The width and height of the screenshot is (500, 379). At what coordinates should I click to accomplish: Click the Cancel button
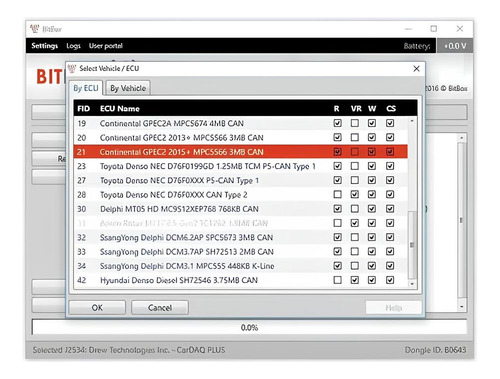pos(160,307)
